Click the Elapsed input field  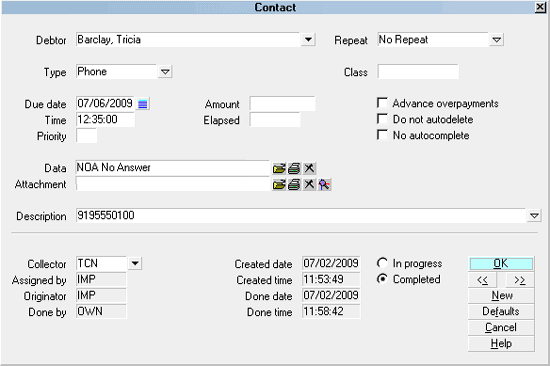(x=275, y=120)
